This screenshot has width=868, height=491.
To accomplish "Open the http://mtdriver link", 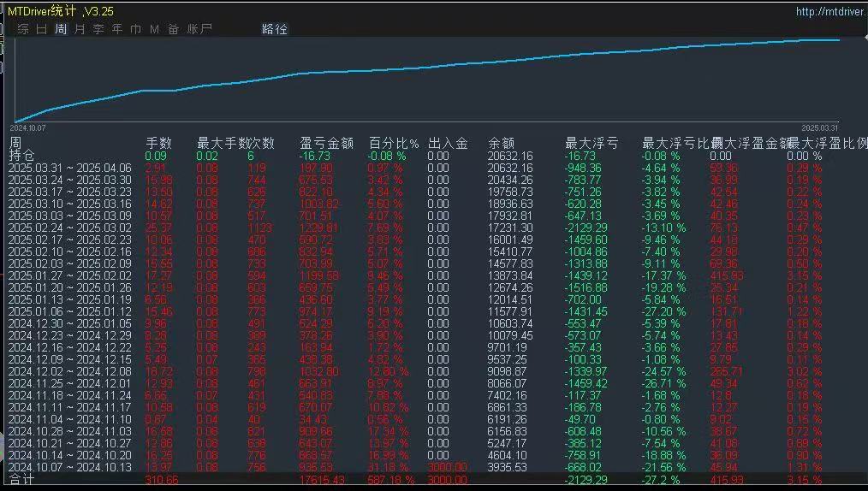I will point(830,12).
